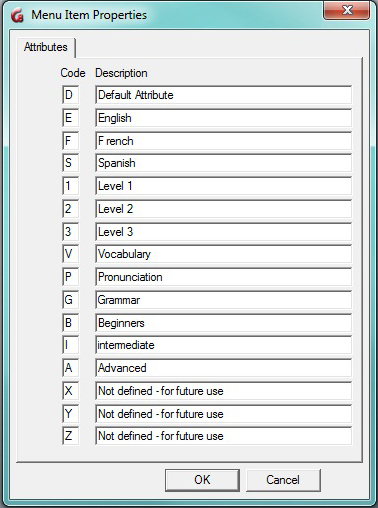Edit the Level 2 description field
This screenshot has height=508, width=378.
223,209
